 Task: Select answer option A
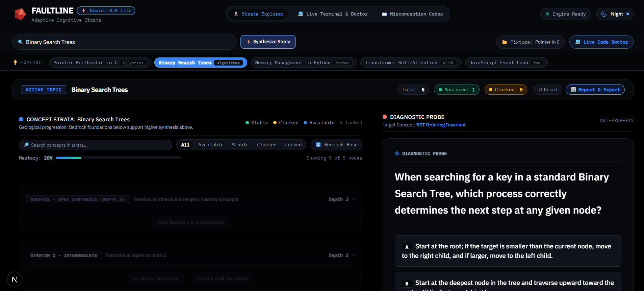tap(508, 251)
